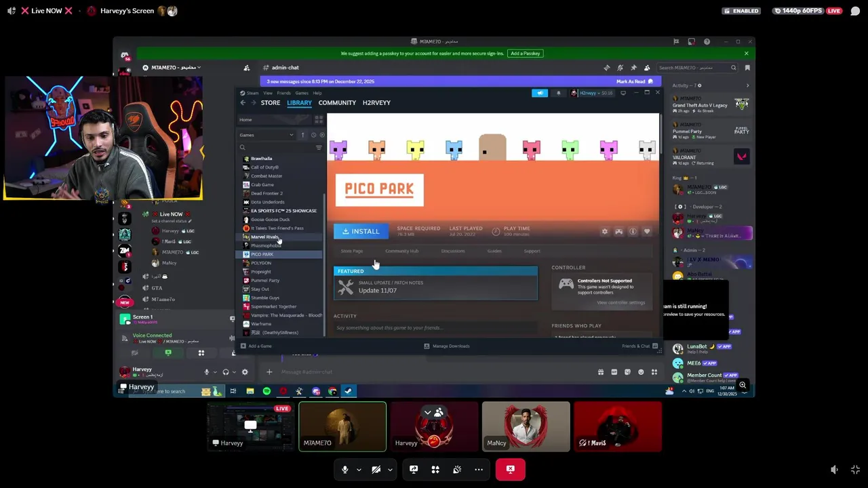Exit full screen with the collapse icon
The image size is (868, 488).
855,470
